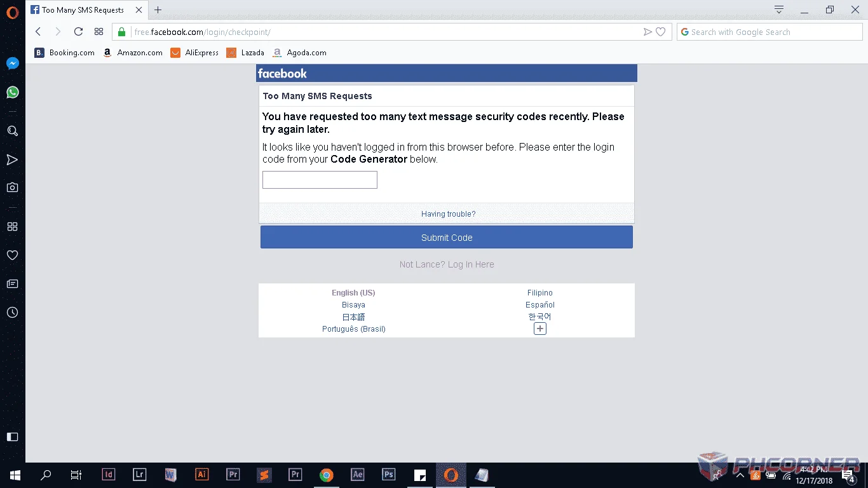
Task: Click the facebook logo in the header
Action: (x=282, y=74)
